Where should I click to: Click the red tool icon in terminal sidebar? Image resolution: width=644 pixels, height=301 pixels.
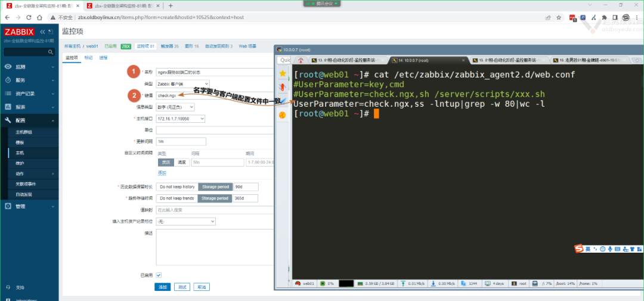[x=283, y=87]
